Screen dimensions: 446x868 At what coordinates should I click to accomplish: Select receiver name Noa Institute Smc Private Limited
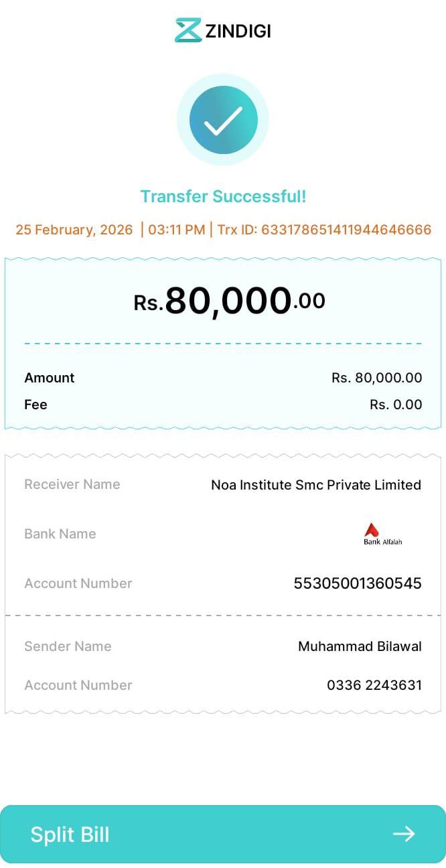click(x=316, y=485)
